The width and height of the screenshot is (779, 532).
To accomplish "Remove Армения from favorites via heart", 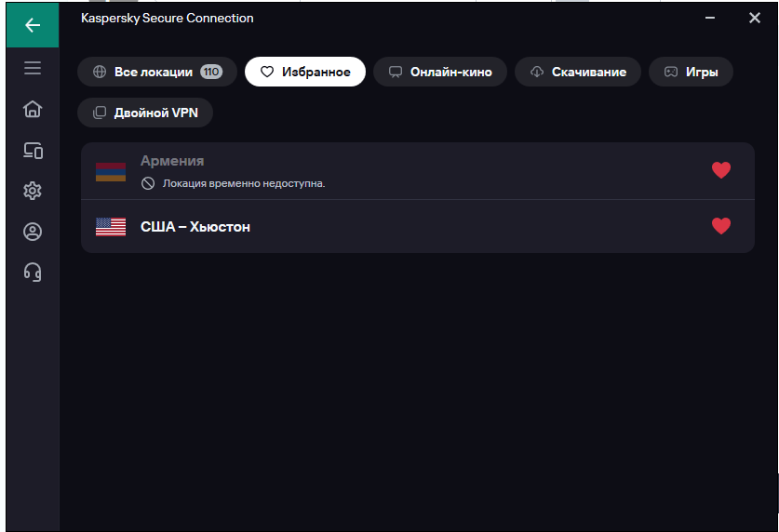I will 721,170.
